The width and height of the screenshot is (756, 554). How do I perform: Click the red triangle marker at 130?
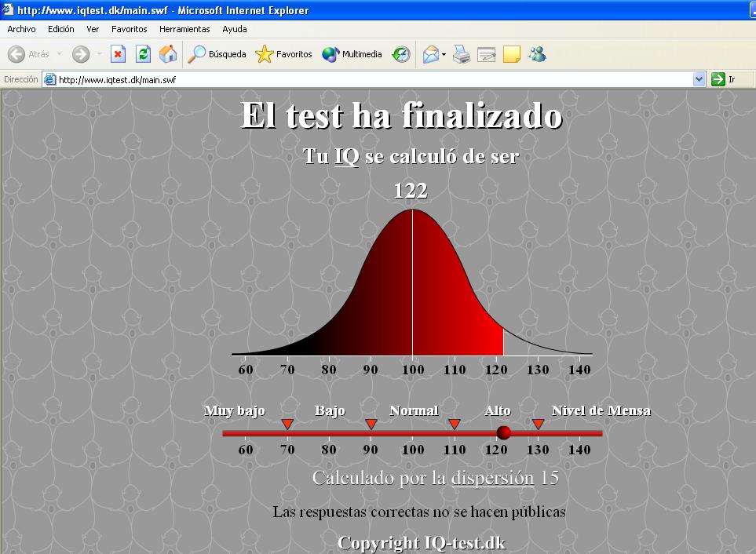[x=538, y=424]
